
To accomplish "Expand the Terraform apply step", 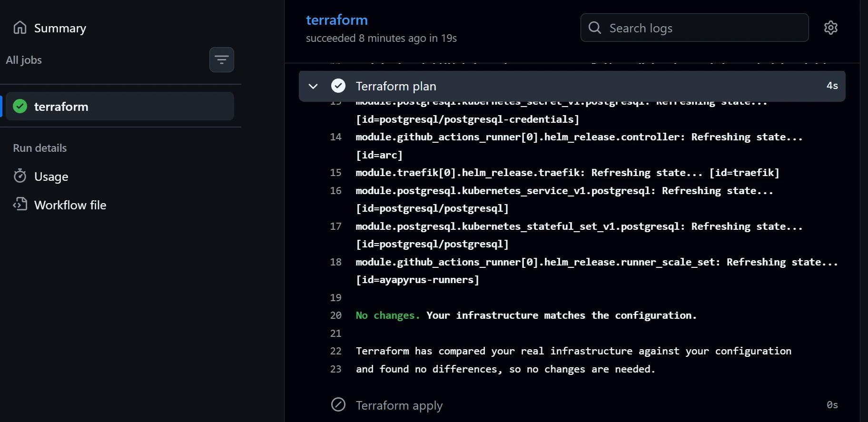I will click(x=572, y=405).
